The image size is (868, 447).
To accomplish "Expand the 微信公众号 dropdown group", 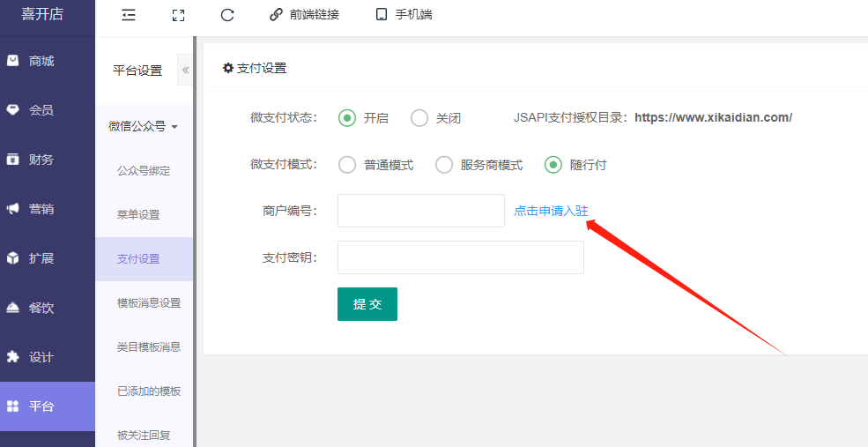I will tap(144, 126).
